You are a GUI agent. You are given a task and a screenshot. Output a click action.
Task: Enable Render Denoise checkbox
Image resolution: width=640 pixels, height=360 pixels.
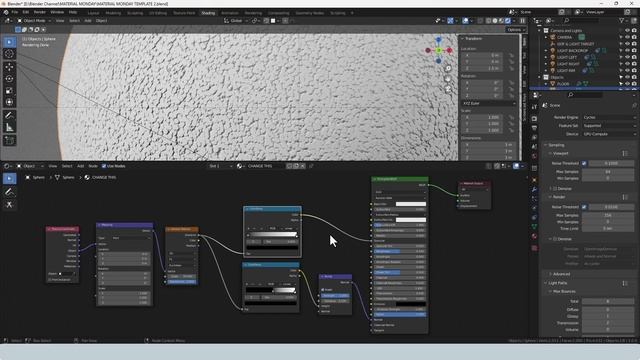tap(555, 239)
